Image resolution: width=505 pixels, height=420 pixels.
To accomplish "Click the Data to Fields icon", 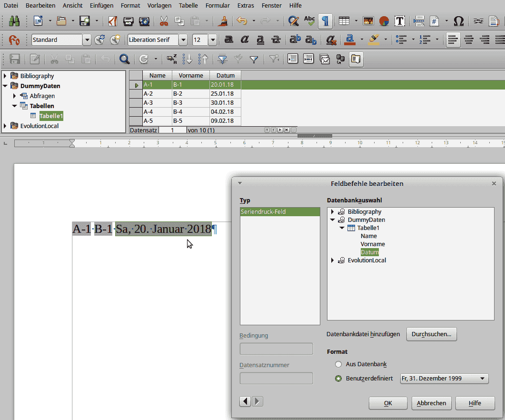I will 308,59.
